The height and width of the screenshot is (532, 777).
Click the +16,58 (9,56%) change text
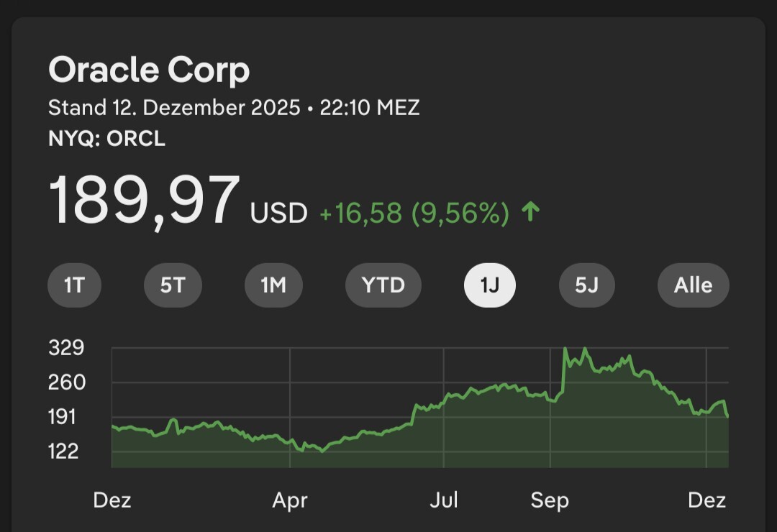point(414,213)
